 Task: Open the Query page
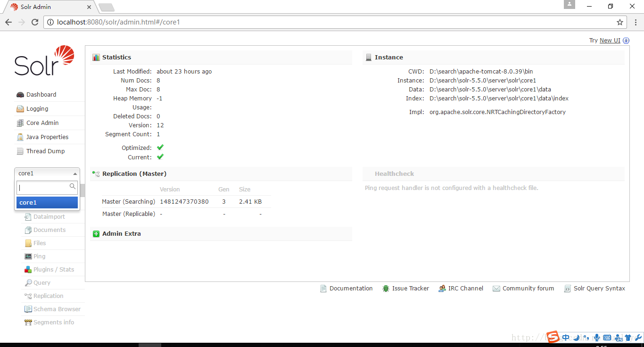click(38, 283)
